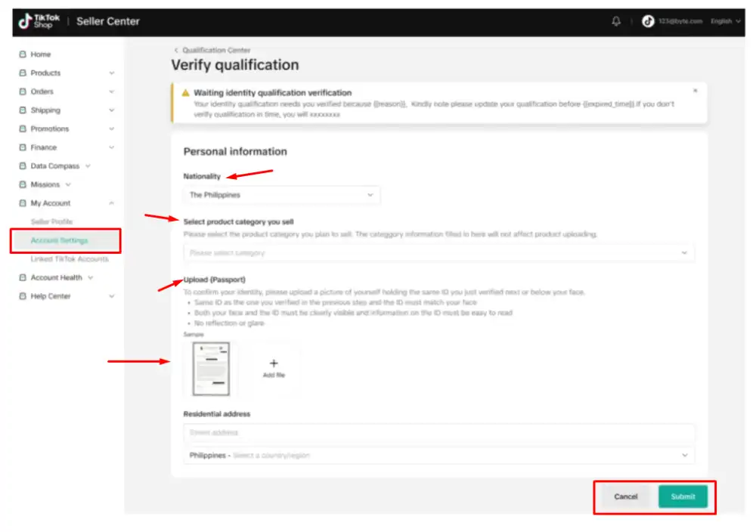This screenshot has width=756, height=532.
Task: Expand the Account Health chevron
Action: [x=91, y=277]
